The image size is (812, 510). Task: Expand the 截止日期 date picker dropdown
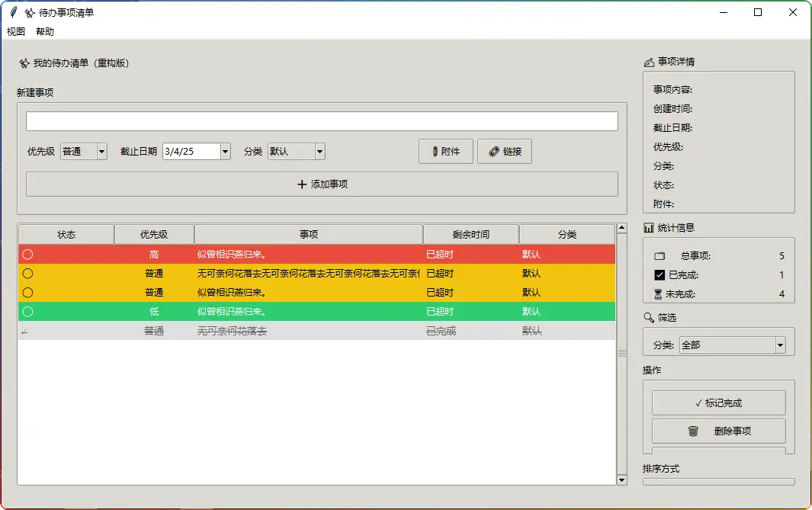tap(225, 152)
